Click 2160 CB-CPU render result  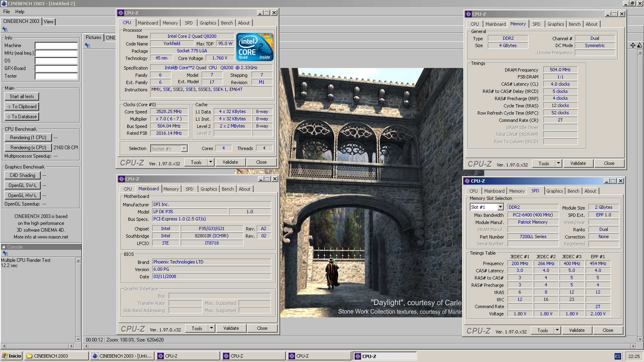point(66,148)
